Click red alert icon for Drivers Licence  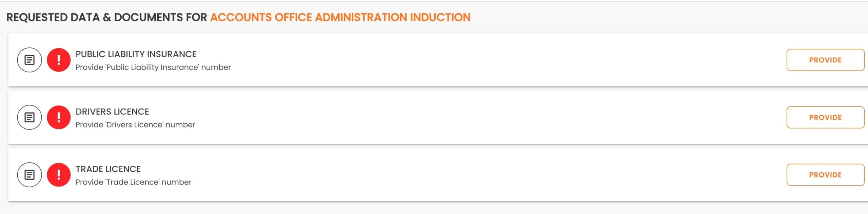(x=59, y=117)
